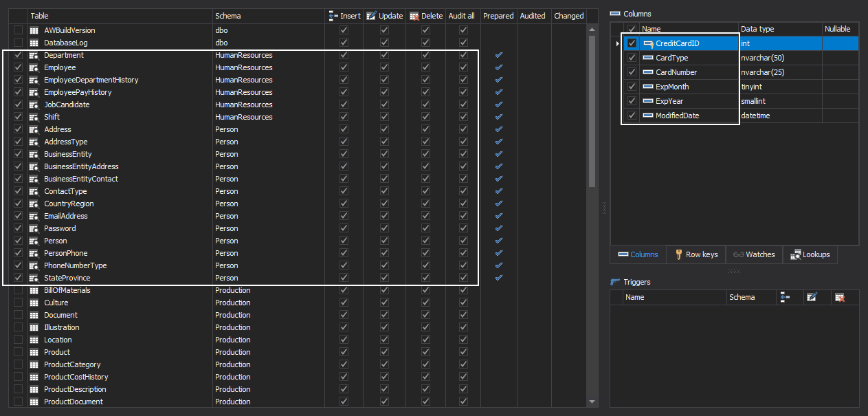Image resolution: width=868 pixels, height=416 pixels.
Task: Uncheck the Department table checkbox
Action: coord(18,56)
